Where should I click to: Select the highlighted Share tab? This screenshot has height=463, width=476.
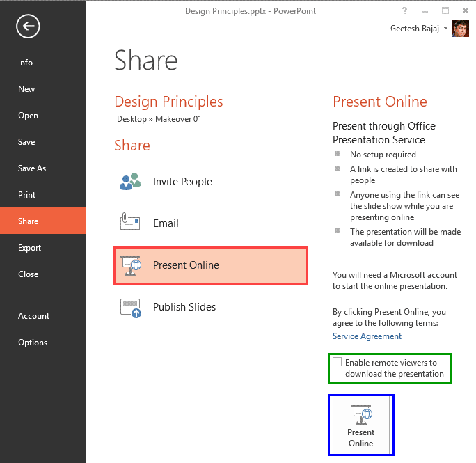[42, 221]
